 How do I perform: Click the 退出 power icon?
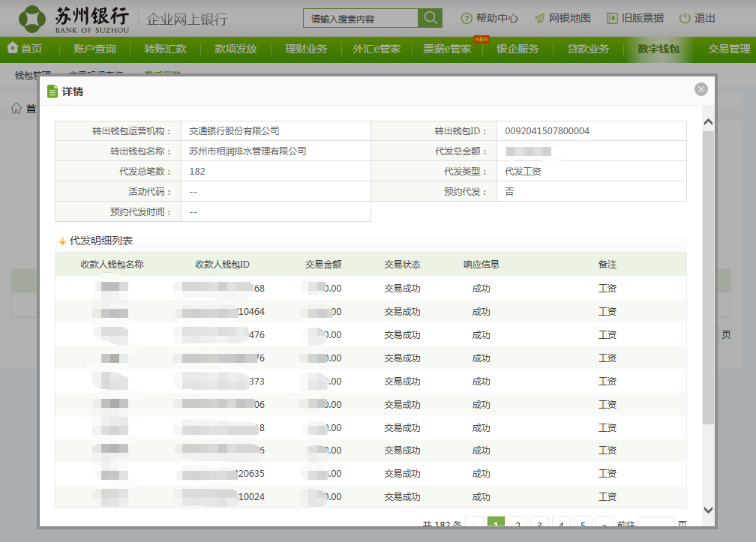click(x=684, y=18)
